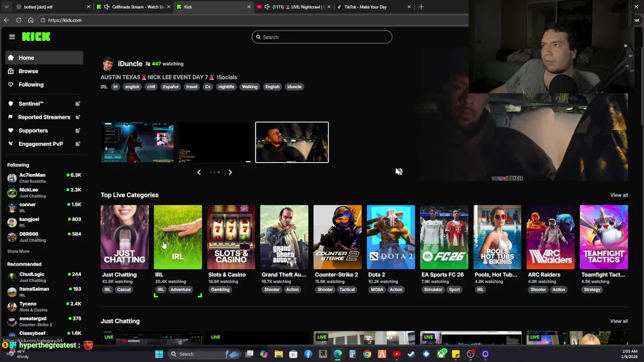
Task: Open File Explorer from the taskbar
Action: click(x=278, y=354)
